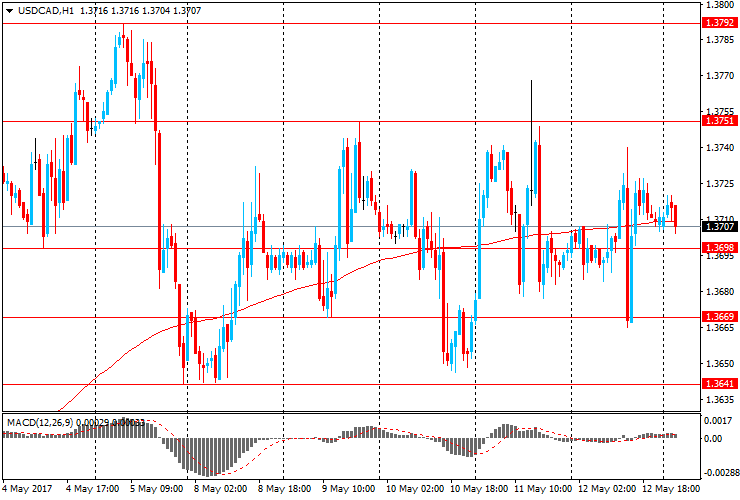The width and height of the screenshot is (740, 500).
Task: Select the 1.3669 red price level label
Action: 720,316
